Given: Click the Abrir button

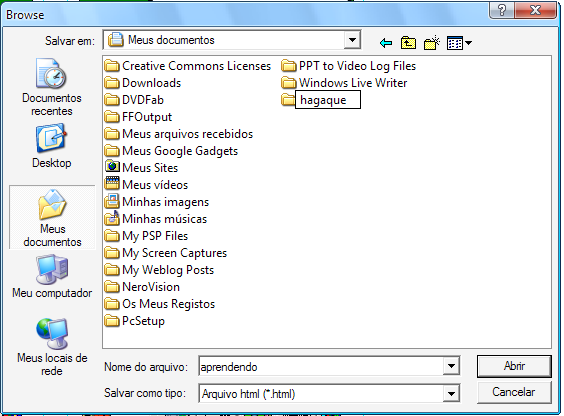Looking at the screenshot, I should (x=514, y=366).
